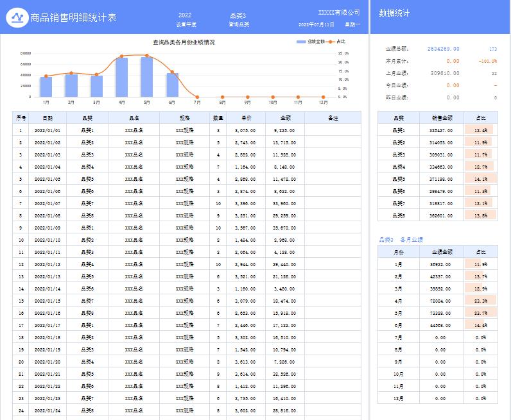
Task: Select the 品名 cell in the 2022/01/12 row
Action: click(x=134, y=264)
